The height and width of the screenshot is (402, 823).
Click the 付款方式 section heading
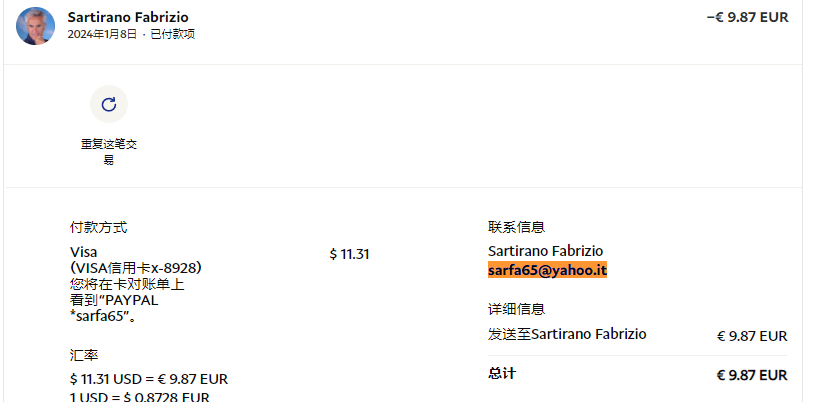pos(98,227)
